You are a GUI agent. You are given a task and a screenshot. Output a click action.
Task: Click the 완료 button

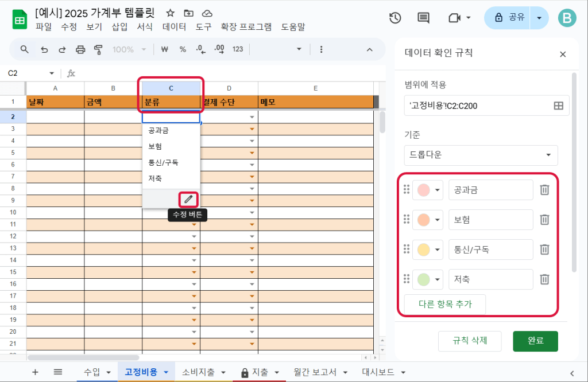coord(535,341)
